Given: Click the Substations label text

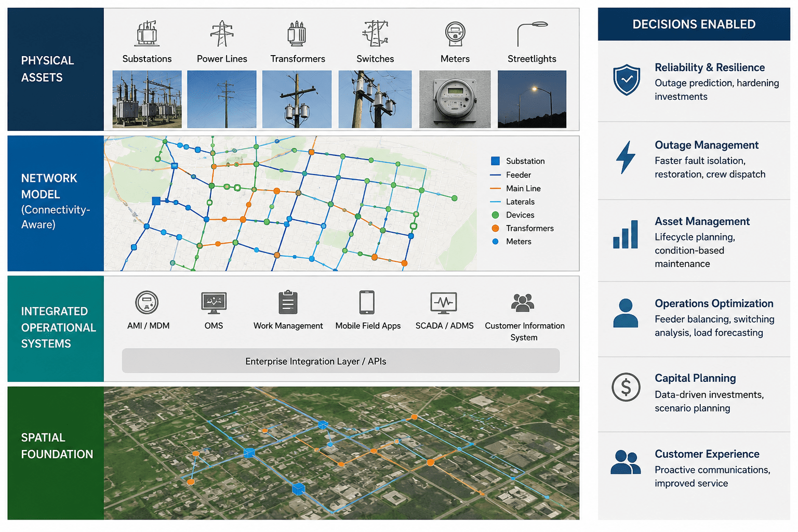Looking at the screenshot, I should click(x=147, y=59).
